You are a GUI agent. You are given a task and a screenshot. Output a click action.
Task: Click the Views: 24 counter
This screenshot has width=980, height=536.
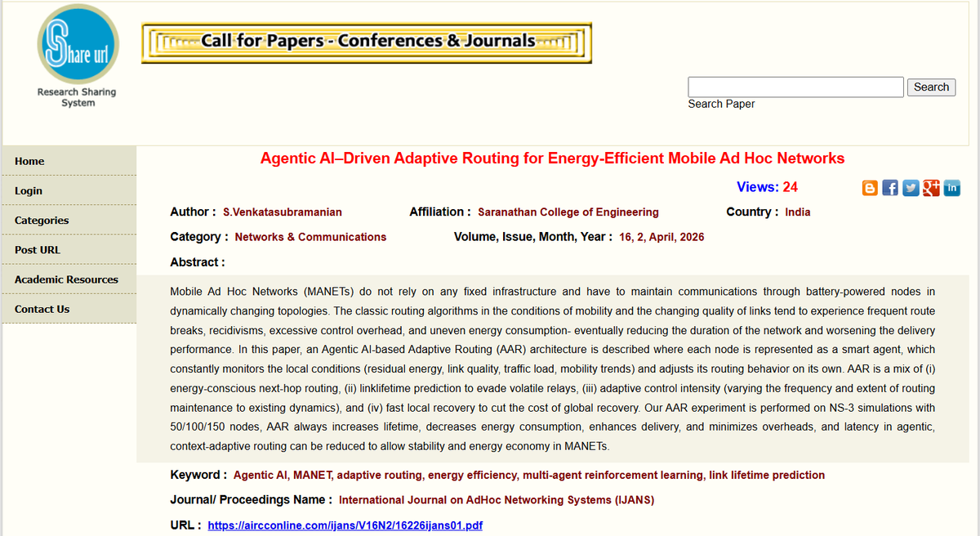tap(767, 187)
